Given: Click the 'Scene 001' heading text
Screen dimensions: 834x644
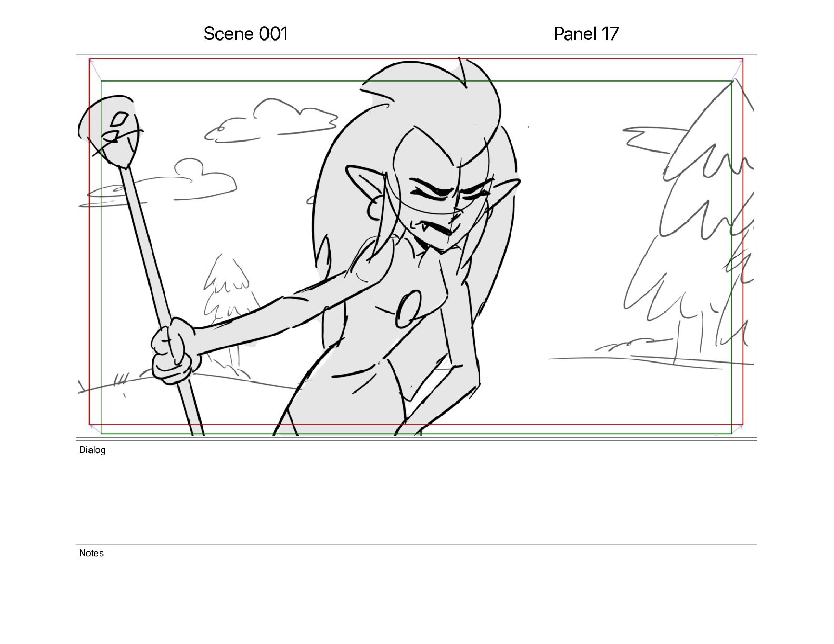Looking at the screenshot, I should click(246, 34).
